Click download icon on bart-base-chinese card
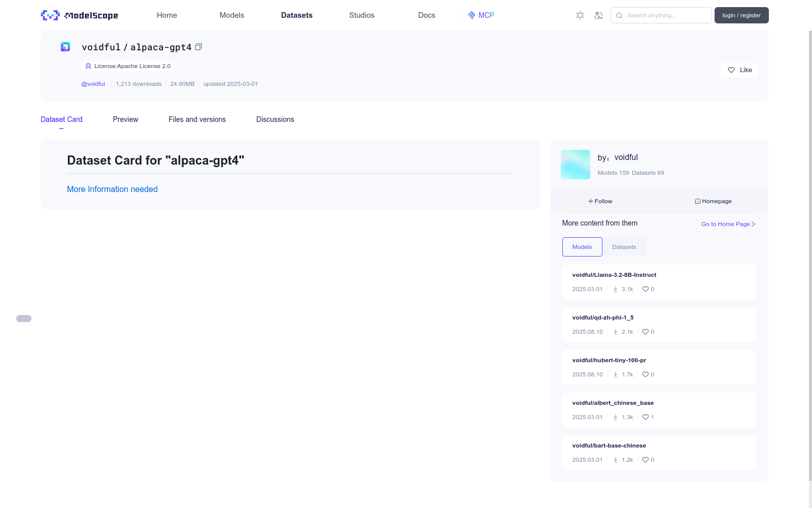812x508 pixels. click(616, 460)
